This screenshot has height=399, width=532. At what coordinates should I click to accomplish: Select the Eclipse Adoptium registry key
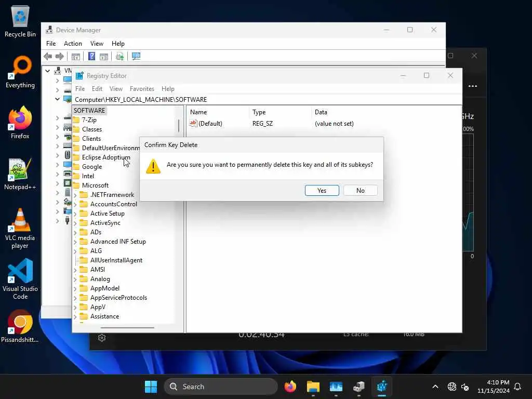106,157
